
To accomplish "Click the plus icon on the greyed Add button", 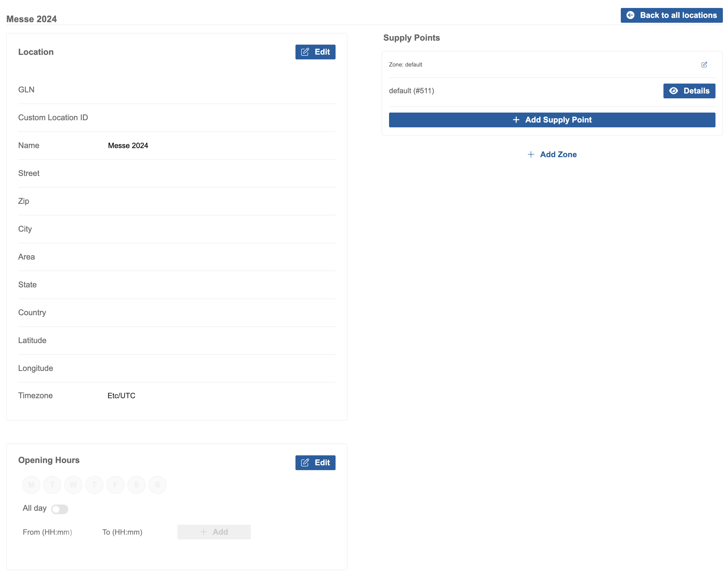I will click(x=204, y=532).
